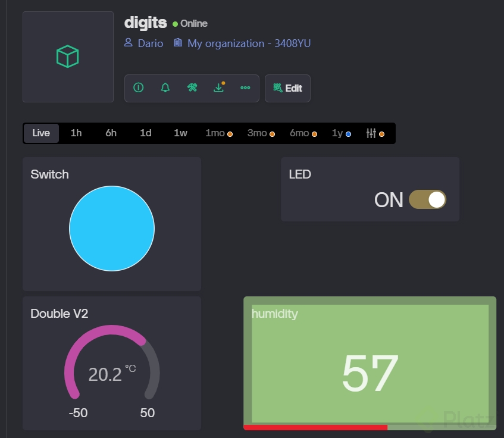This screenshot has width=504, height=438.
Task: Click the gauge maximum label 50
Action: tap(147, 413)
